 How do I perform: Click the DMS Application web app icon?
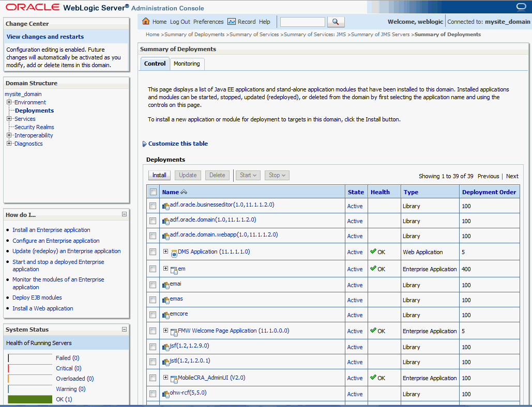(x=174, y=253)
